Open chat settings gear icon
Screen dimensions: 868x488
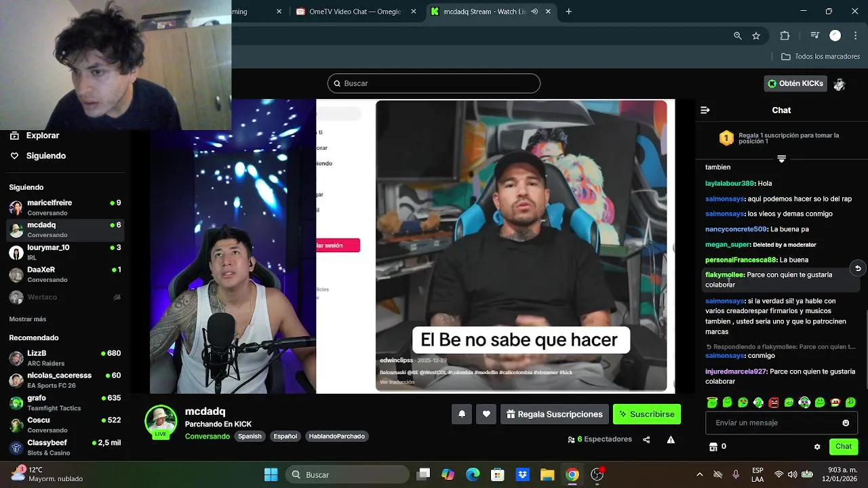pyautogui.click(x=817, y=447)
